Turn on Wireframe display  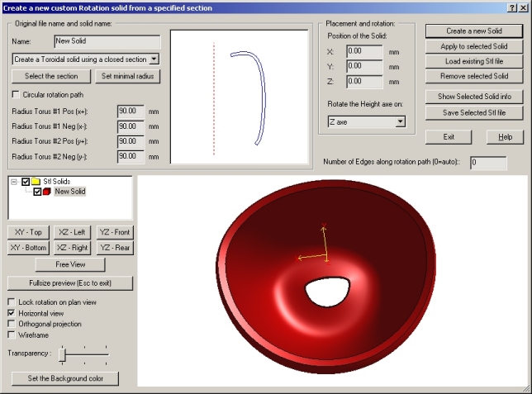click(x=12, y=335)
